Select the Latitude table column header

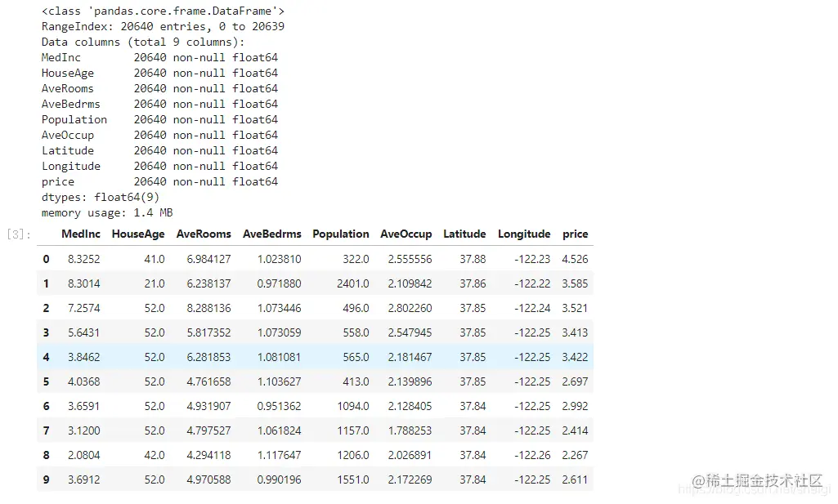coord(464,234)
